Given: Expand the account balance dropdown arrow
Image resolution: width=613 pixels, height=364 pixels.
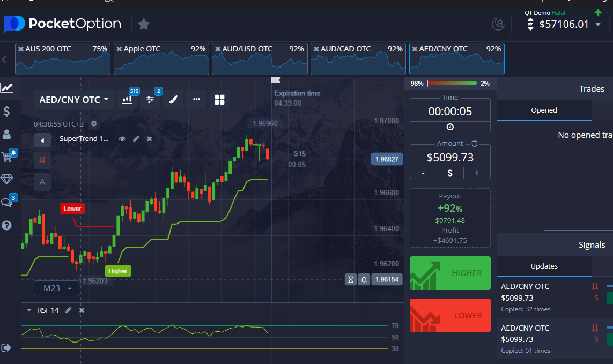Looking at the screenshot, I should coord(598,24).
